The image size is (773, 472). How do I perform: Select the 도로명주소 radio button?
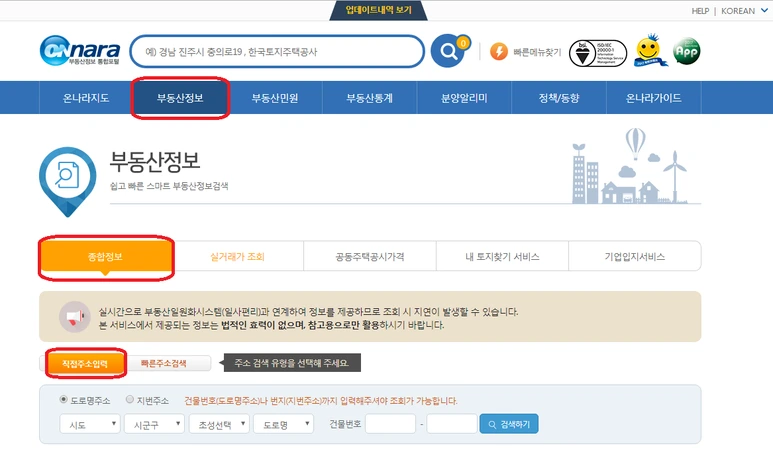pyautogui.click(x=64, y=399)
